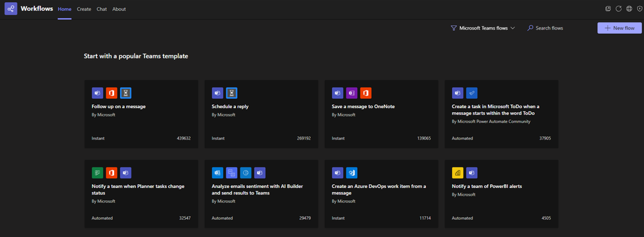Click the globe website icon in header
Image resolution: width=644 pixels, height=237 pixels.
[629, 8]
